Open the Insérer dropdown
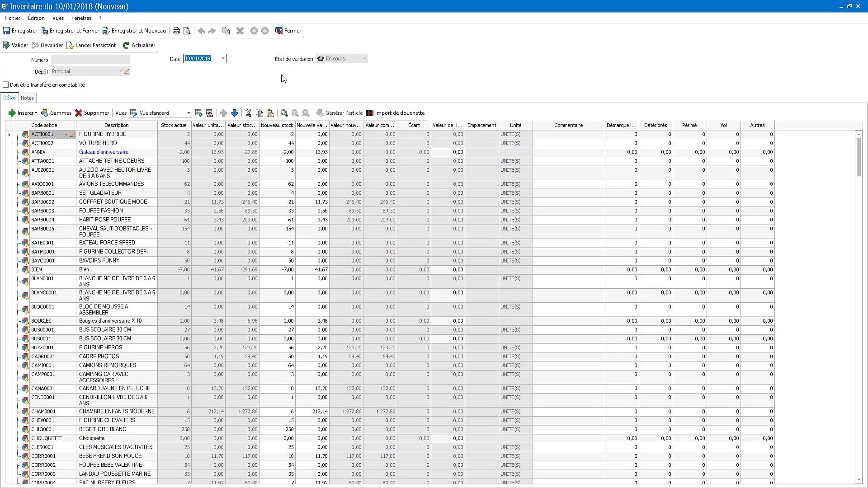Viewport: 868px width, 488px height. [x=23, y=113]
